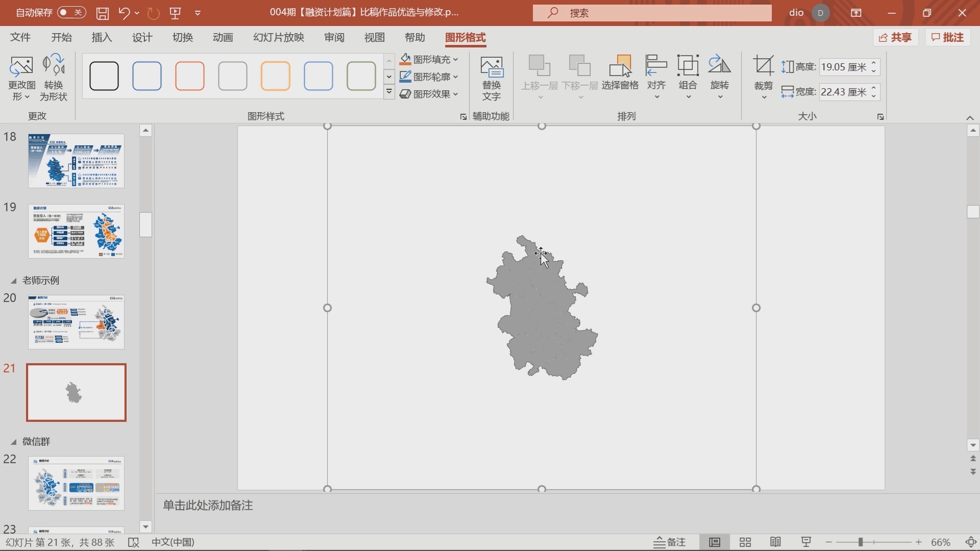The width and height of the screenshot is (980, 551).
Task: Click the user account avatar D
Action: [x=820, y=13]
